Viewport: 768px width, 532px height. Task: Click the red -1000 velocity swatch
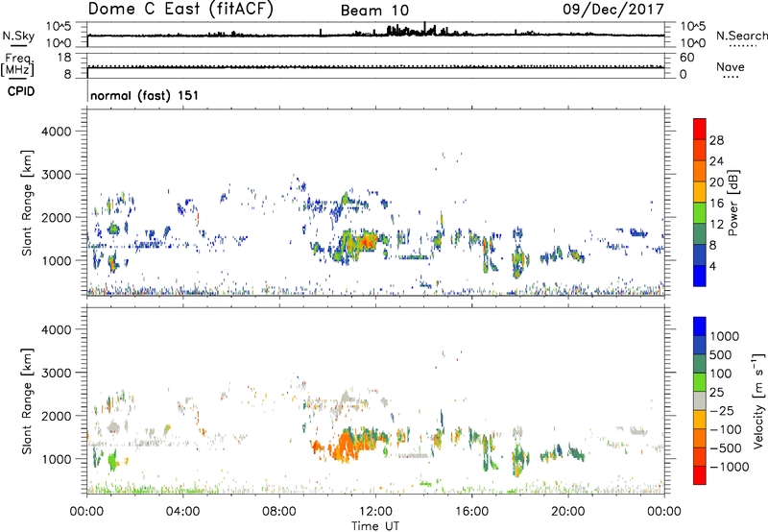(700, 475)
